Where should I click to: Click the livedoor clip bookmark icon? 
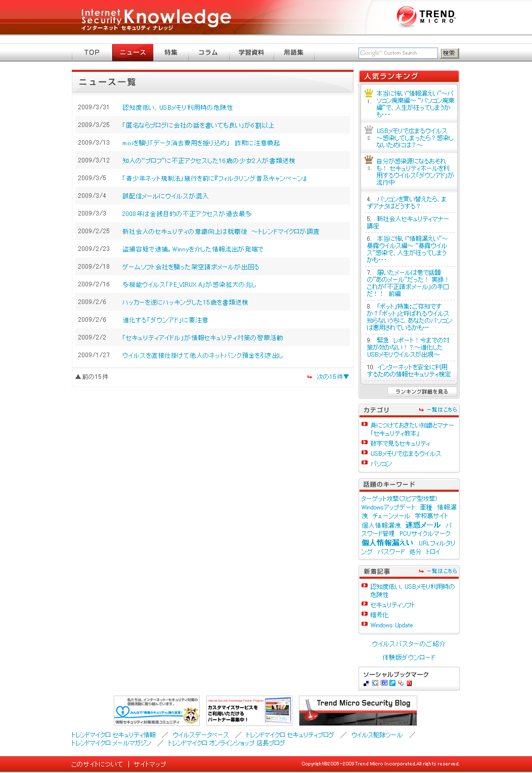point(392,683)
